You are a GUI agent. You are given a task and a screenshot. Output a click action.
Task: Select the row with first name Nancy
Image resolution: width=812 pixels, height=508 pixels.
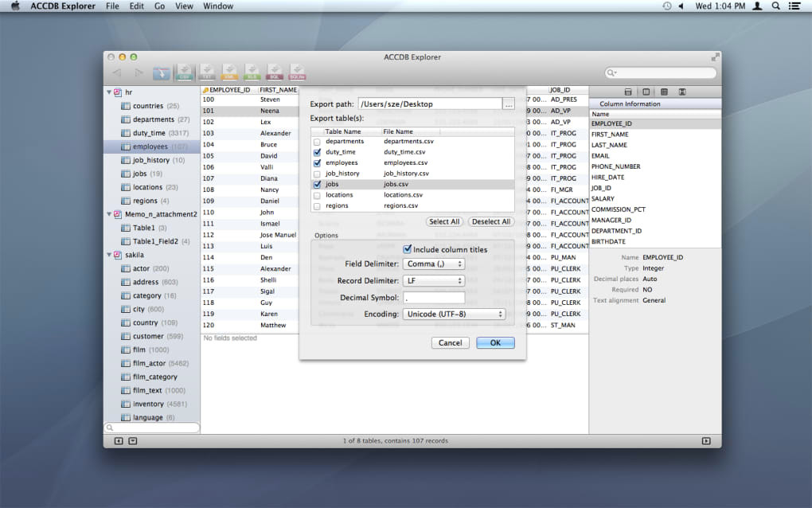(x=394, y=190)
